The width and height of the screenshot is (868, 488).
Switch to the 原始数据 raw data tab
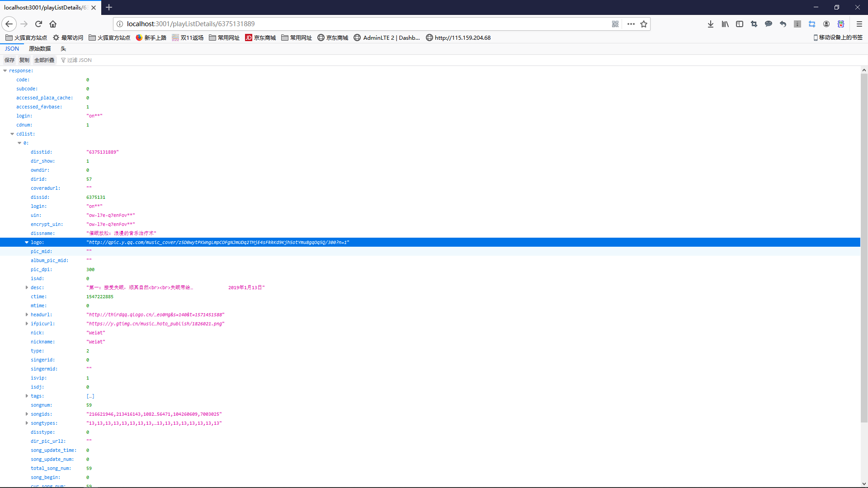coord(40,49)
